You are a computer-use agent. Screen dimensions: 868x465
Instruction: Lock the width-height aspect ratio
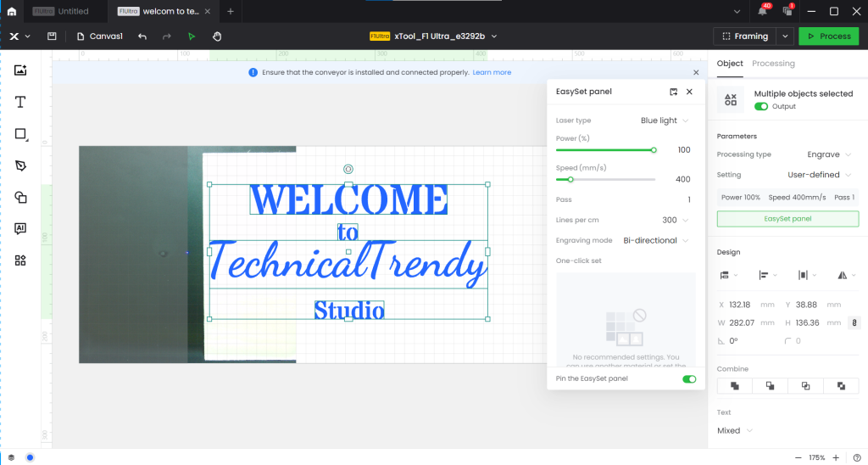pos(854,322)
